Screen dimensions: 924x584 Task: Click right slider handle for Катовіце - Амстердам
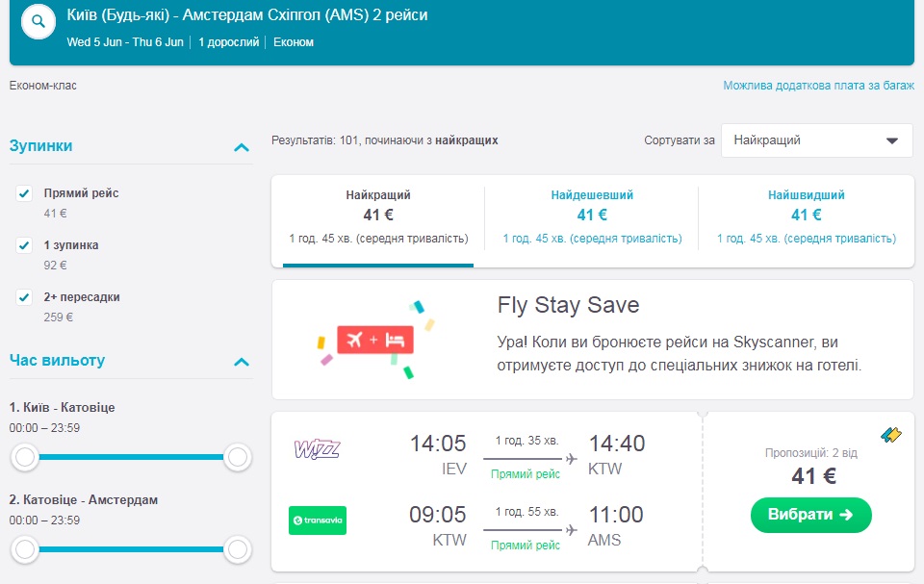237,550
